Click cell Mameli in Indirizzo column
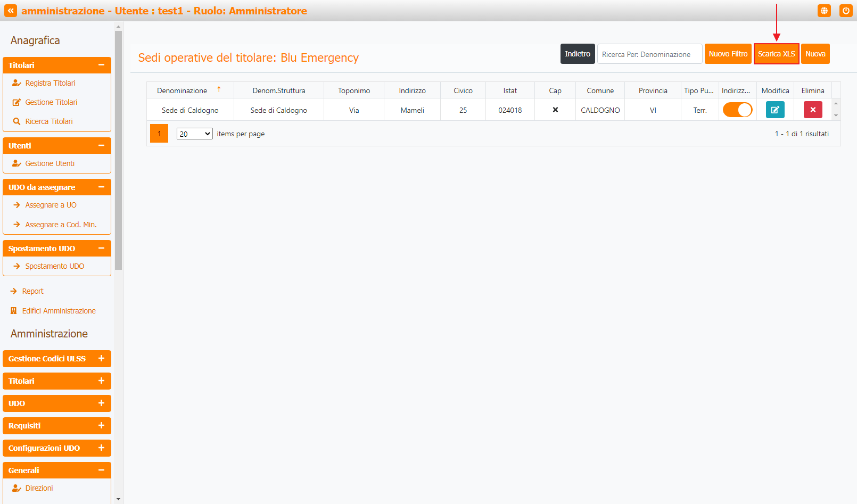The height and width of the screenshot is (504, 857). (413, 110)
